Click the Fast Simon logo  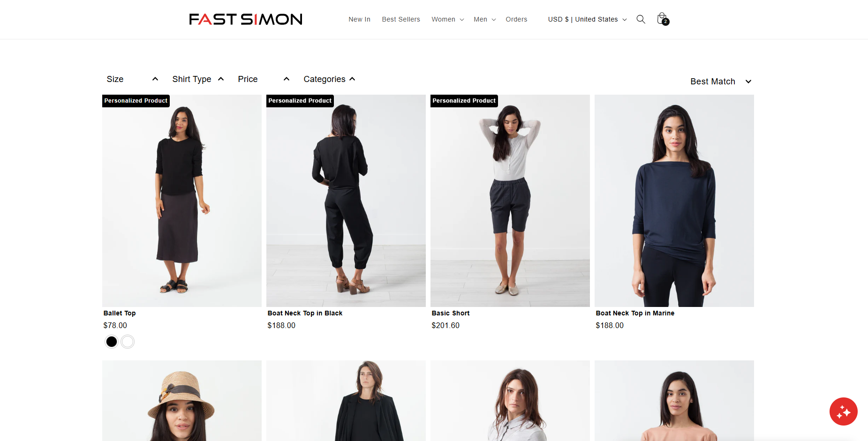pyautogui.click(x=246, y=19)
